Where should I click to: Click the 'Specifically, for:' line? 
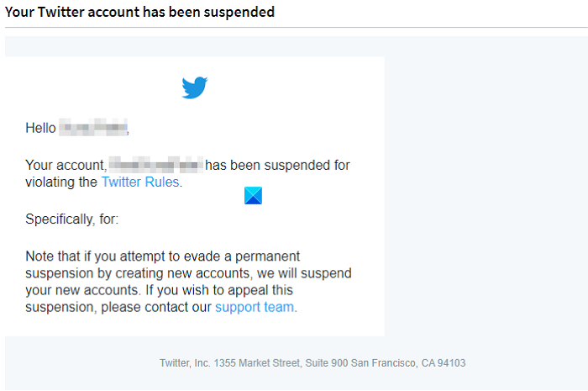point(72,219)
